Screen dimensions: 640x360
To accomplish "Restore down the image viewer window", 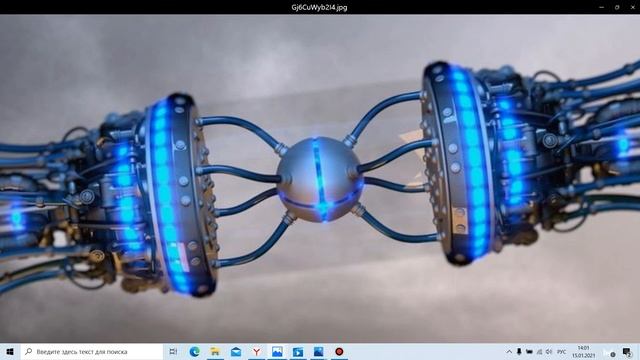I will pyautogui.click(x=617, y=7).
